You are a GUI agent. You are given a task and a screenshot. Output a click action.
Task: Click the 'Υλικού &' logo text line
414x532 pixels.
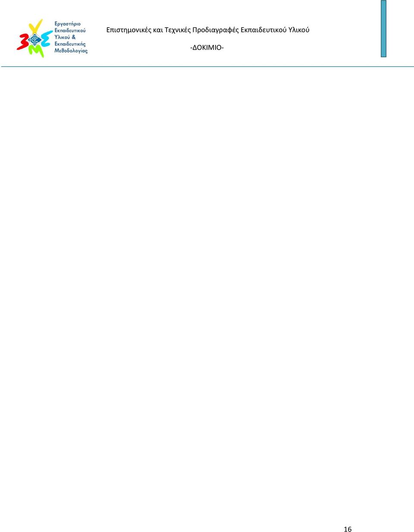pos(65,37)
